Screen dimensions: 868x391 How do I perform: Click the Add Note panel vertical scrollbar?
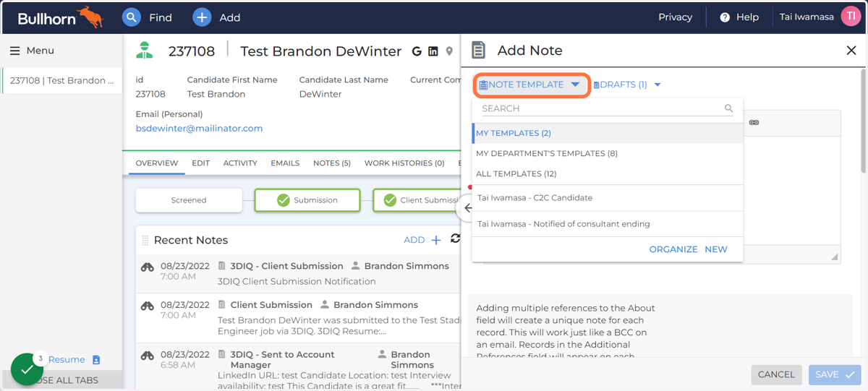[x=862, y=121]
